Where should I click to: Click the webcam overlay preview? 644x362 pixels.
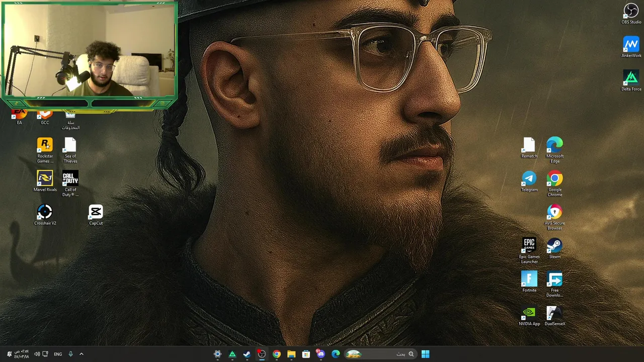coord(89,54)
